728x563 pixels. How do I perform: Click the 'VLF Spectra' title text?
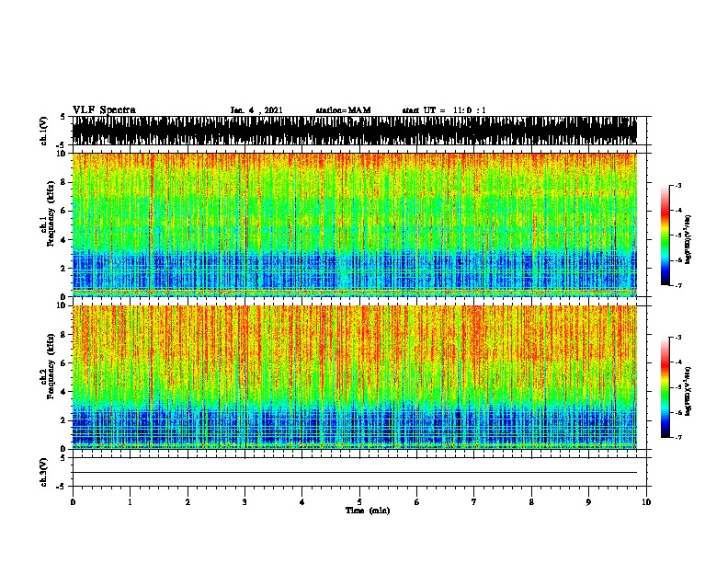[x=104, y=110]
